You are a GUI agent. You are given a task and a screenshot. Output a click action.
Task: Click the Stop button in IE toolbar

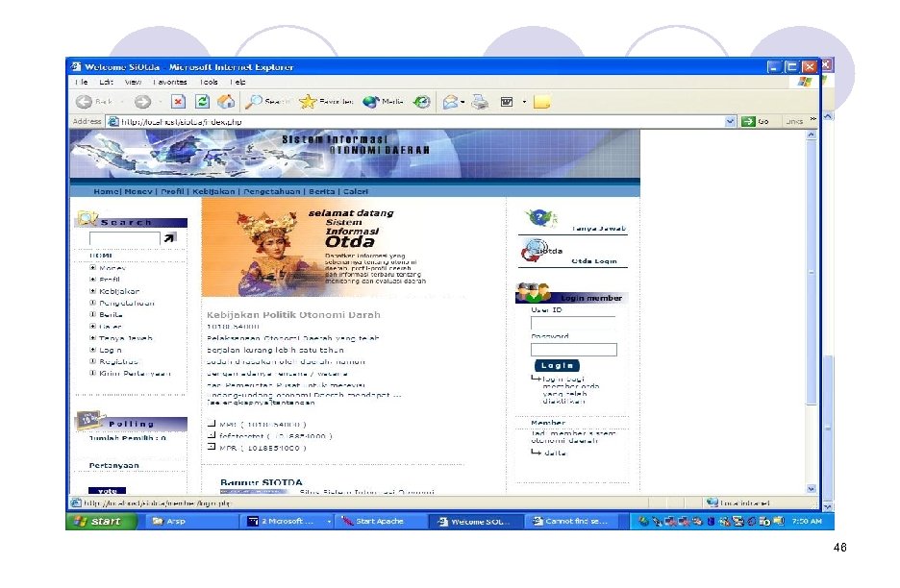179,102
